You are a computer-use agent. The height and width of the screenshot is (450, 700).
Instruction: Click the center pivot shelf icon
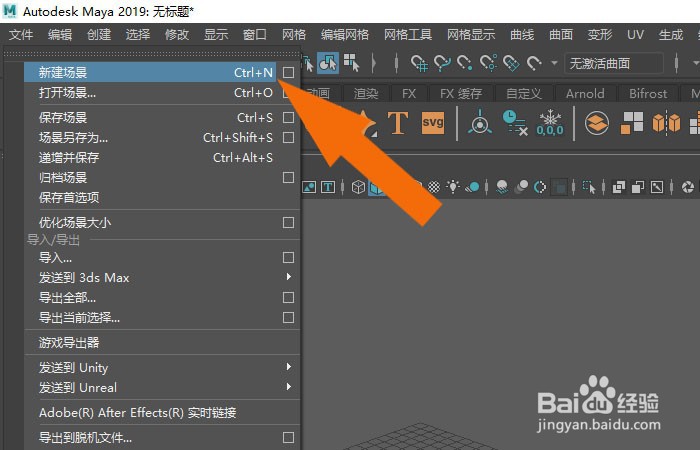coord(479,122)
